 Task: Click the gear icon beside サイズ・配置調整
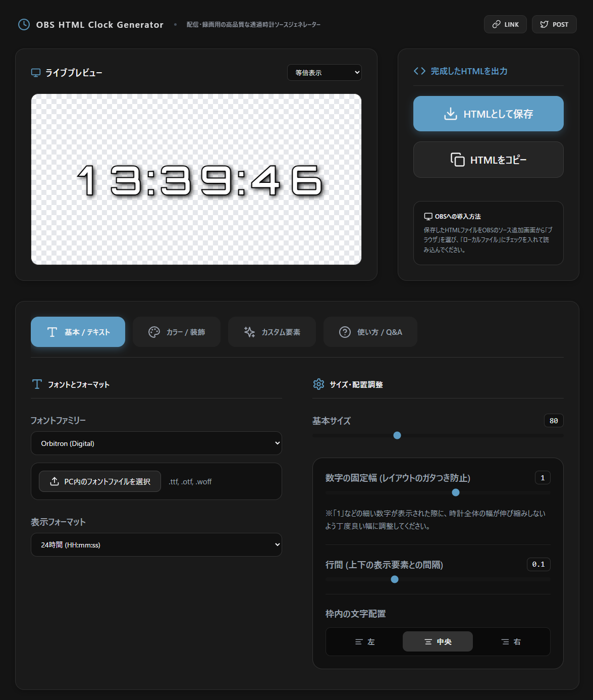click(x=318, y=384)
